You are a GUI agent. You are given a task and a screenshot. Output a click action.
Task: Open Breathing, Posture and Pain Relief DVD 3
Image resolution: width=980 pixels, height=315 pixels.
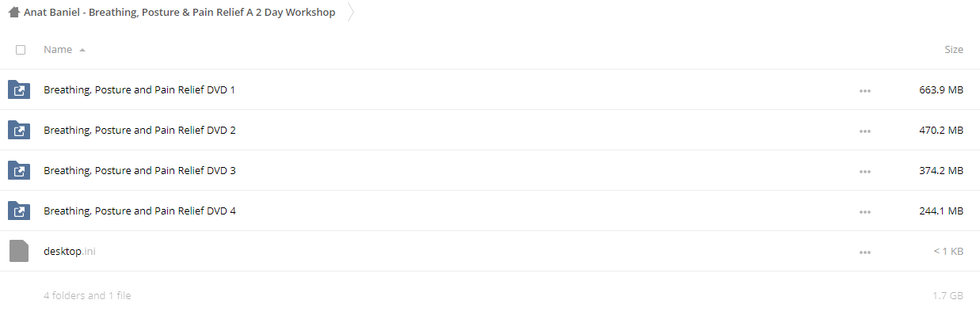(x=139, y=171)
